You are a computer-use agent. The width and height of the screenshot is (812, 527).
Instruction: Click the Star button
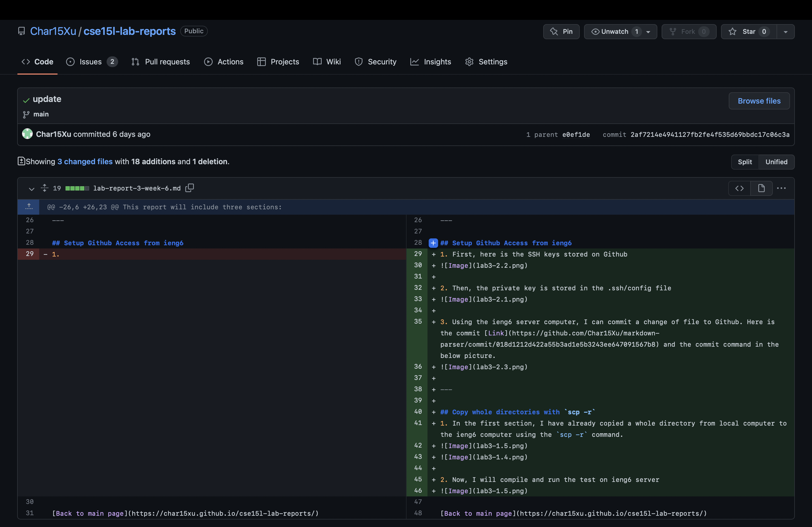749,31
